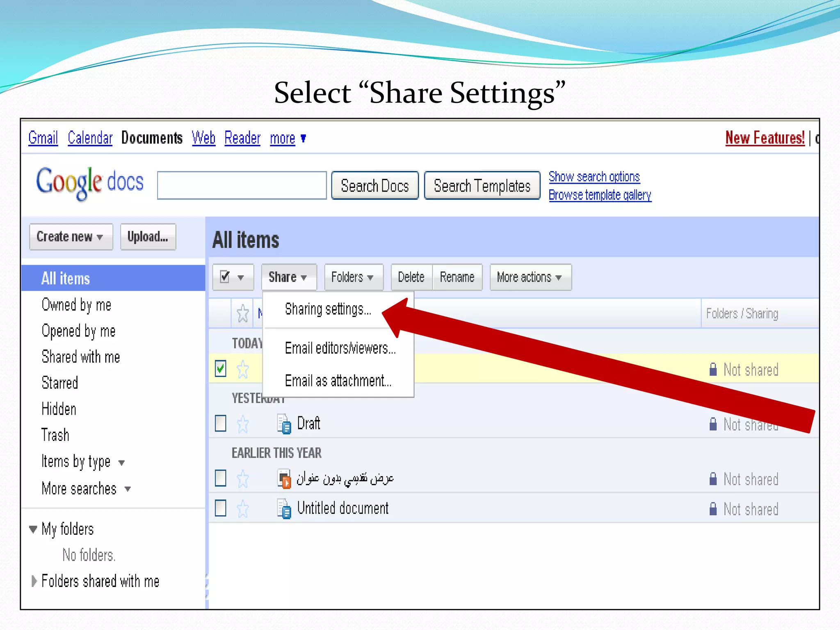Toggle the select-all checkbox in toolbar

[225, 276]
